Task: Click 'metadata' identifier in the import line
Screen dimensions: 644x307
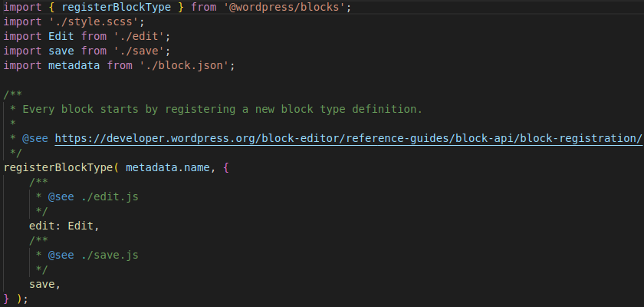Action: [74, 65]
